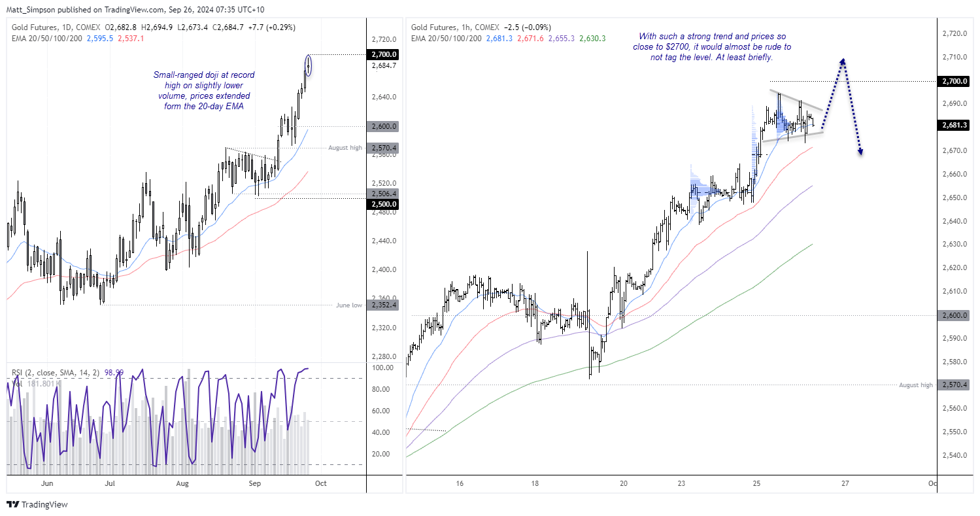Viewport: 980px width, 516px height.
Task: Click the 'August high' text on 1h chart
Action: [916, 385]
